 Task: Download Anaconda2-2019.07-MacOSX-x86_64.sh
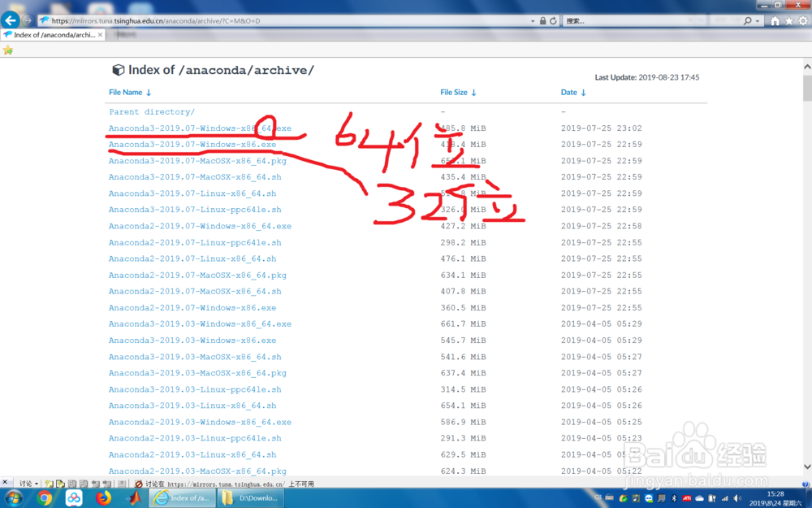195,291
